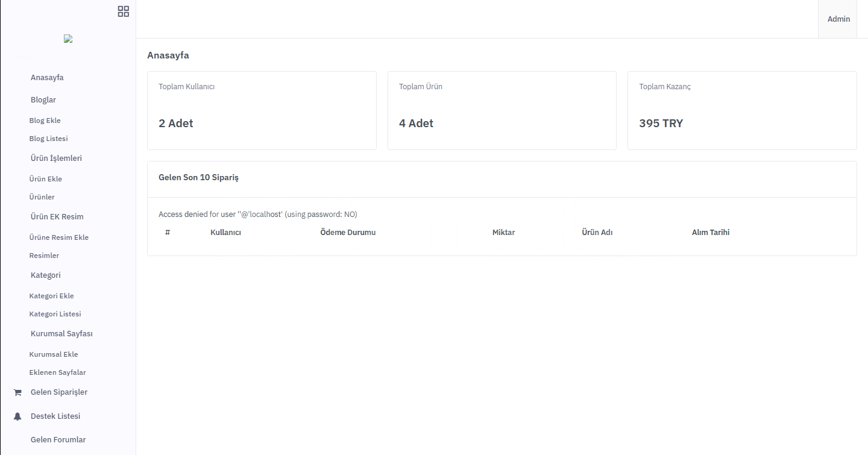The width and height of the screenshot is (868, 455).
Task: Click the Toplam Kullanıcı card
Action: [x=262, y=111]
